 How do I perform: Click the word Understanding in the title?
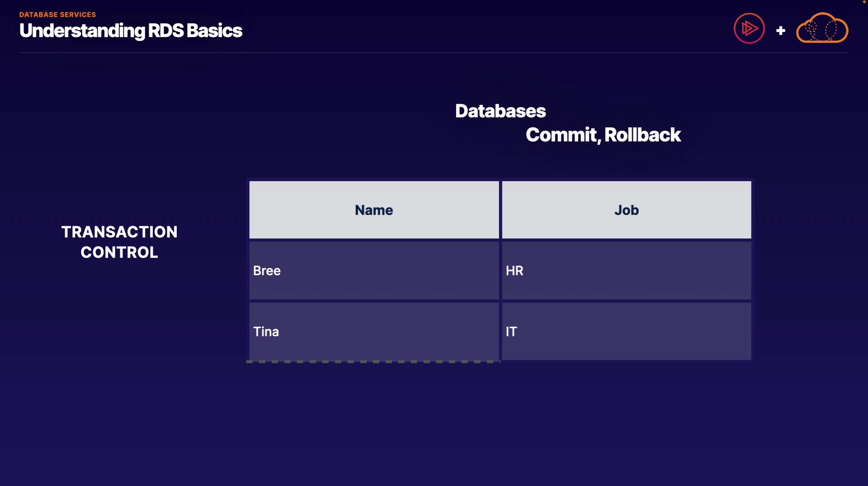(x=82, y=31)
